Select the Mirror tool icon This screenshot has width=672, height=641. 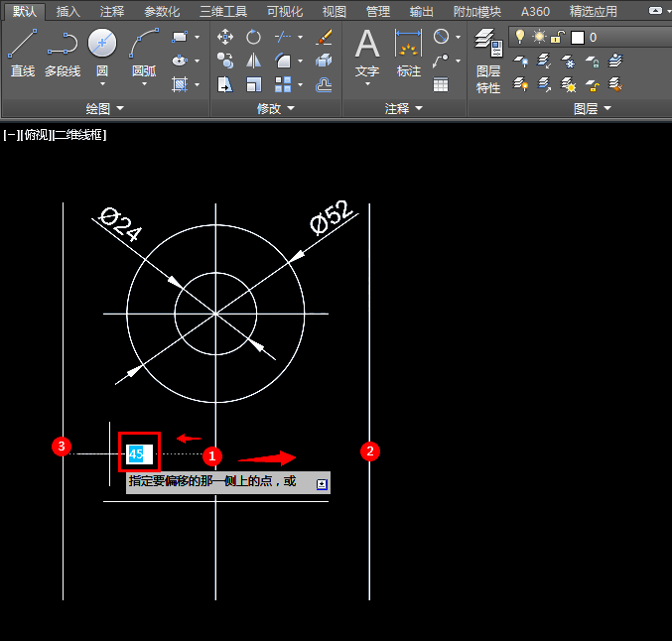click(x=254, y=62)
